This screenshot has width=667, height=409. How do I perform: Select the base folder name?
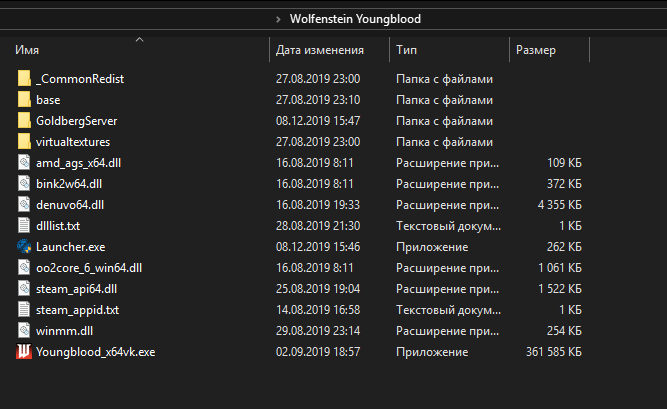click(48, 100)
